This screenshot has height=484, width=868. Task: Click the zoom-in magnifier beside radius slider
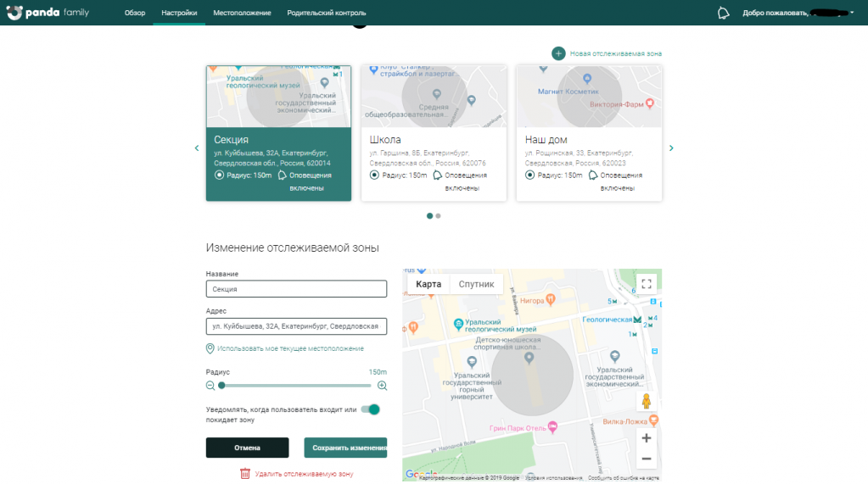(382, 386)
